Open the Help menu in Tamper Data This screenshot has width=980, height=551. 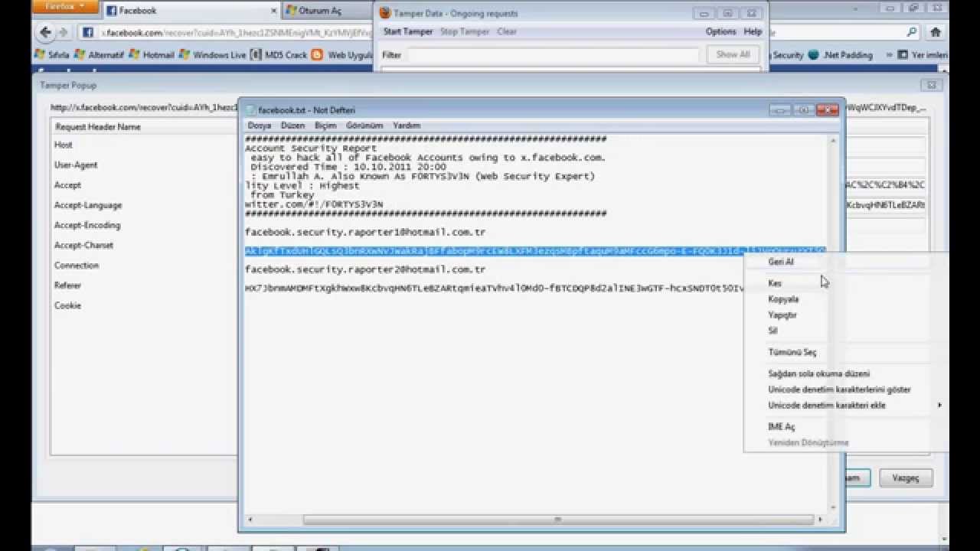tap(753, 31)
